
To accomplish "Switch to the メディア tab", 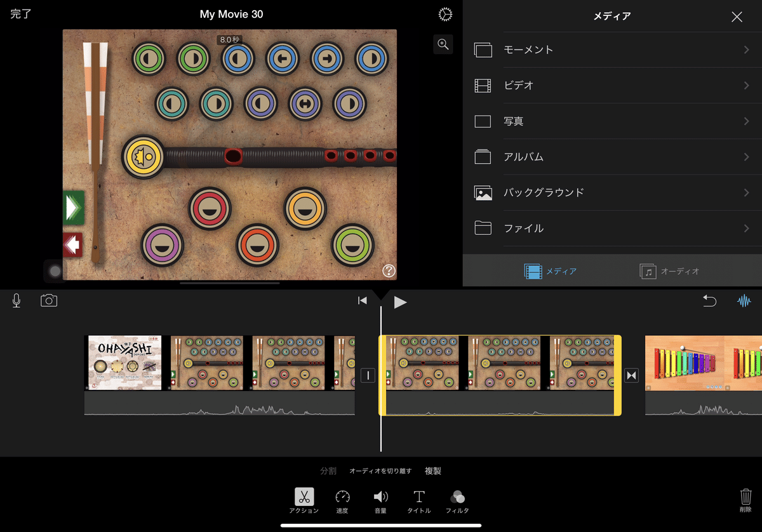I will pos(551,271).
